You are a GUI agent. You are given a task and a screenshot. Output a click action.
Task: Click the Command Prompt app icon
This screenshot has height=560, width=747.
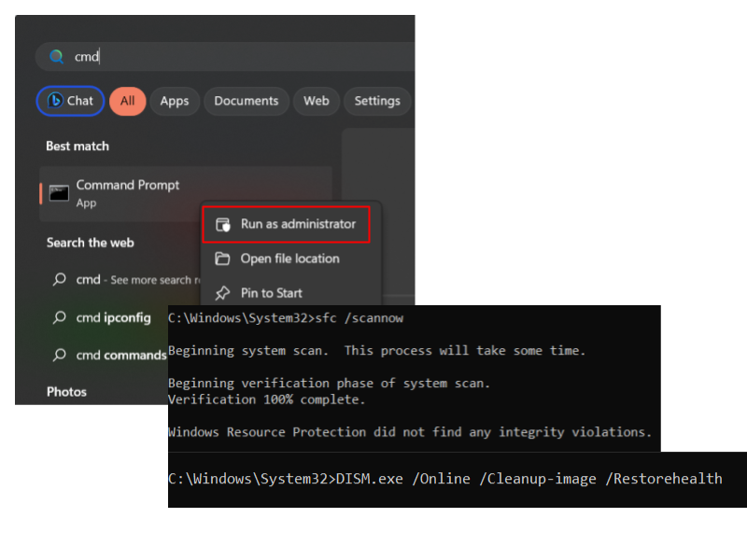[x=59, y=193]
